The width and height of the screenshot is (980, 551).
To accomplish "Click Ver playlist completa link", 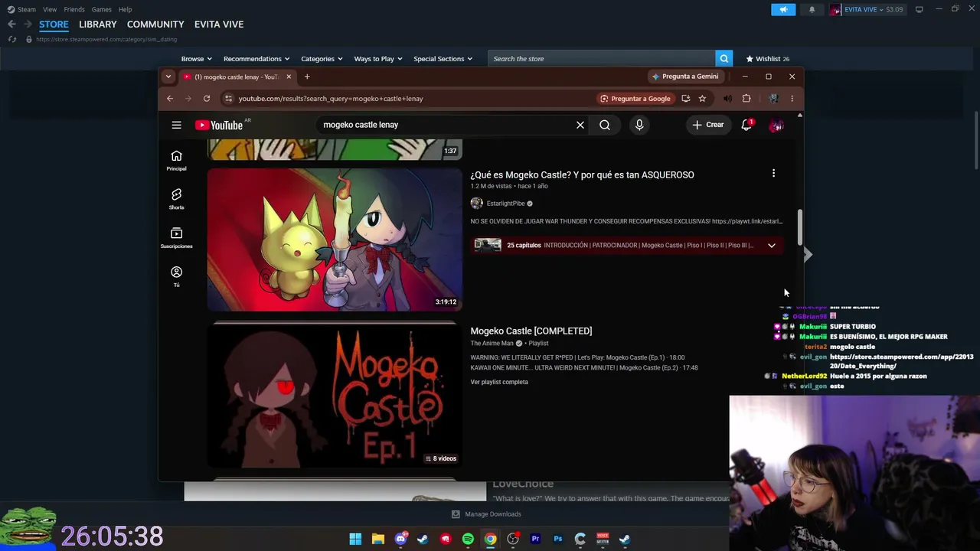I will 499,382.
